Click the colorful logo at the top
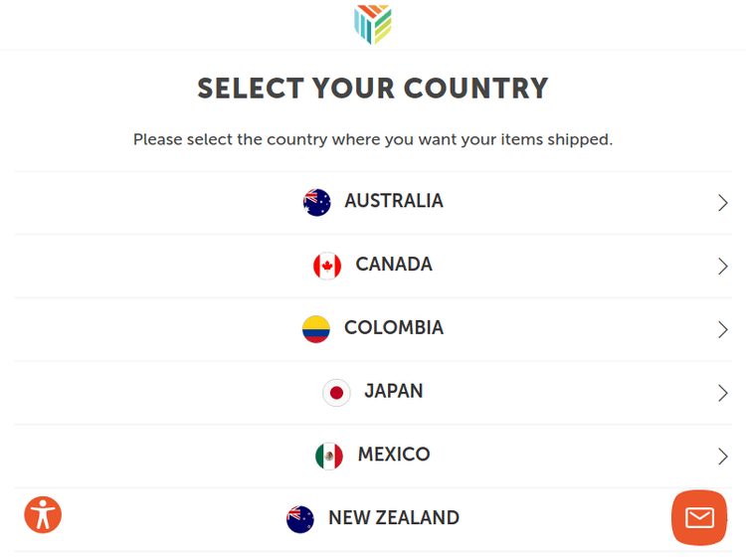 (x=373, y=25)
